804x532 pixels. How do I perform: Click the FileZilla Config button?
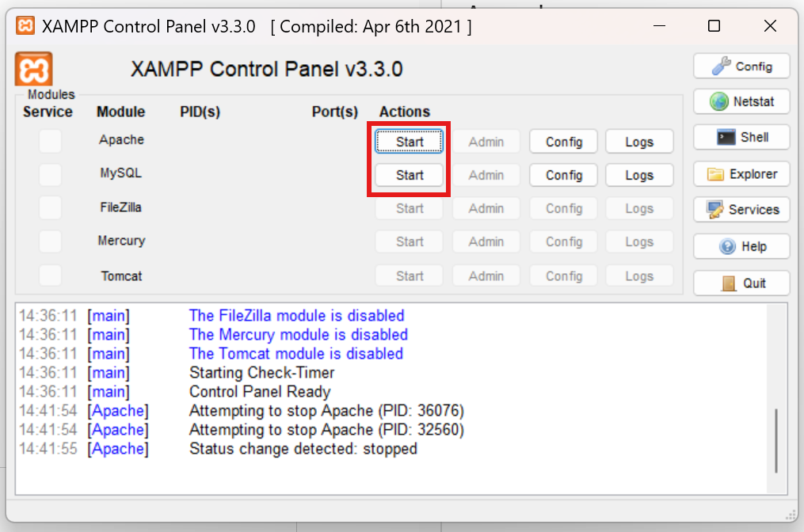point(563,208)
